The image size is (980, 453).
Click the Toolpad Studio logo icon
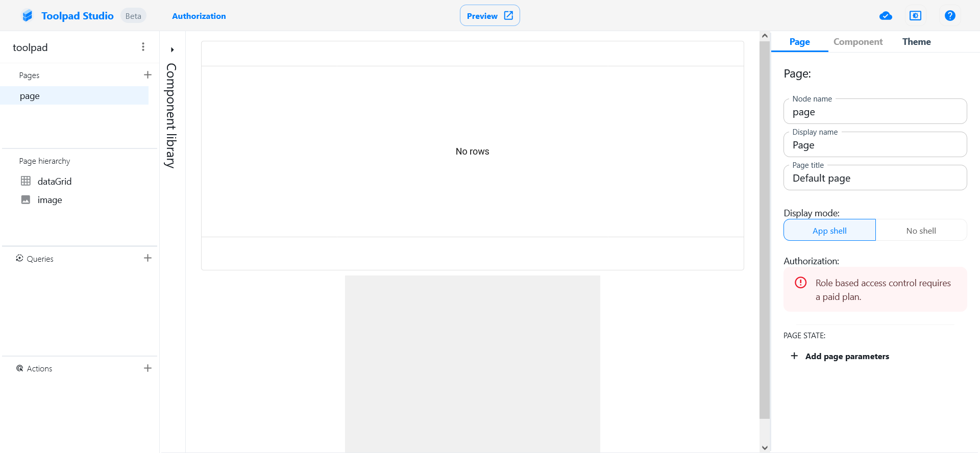(x=28, y=16)
